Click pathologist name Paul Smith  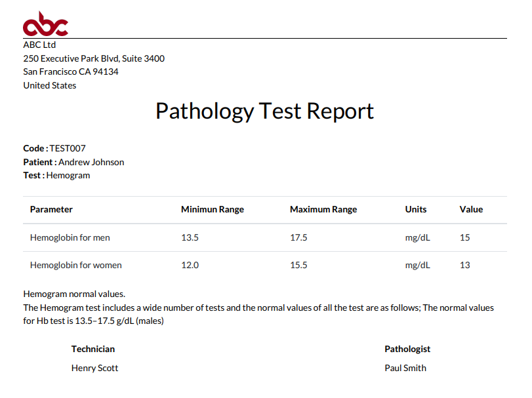coord(405,368)
